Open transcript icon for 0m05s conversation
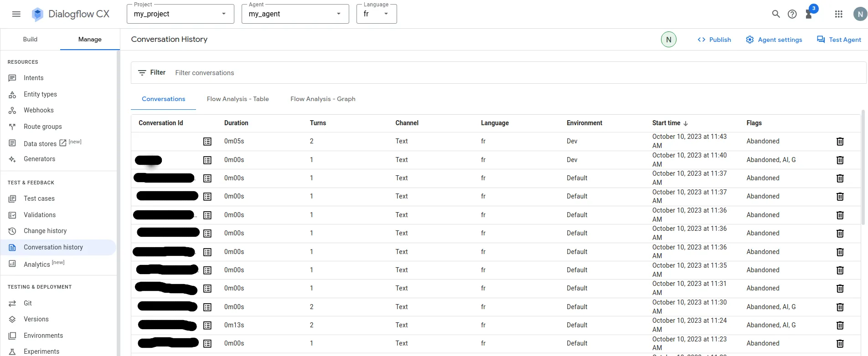The image size is (868, 356). (x=207, y=142)
